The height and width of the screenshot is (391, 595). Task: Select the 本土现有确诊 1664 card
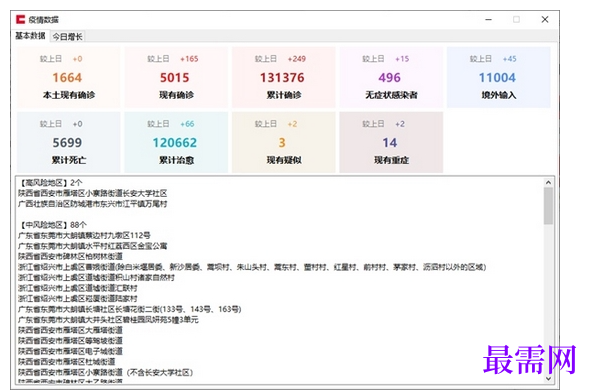68,77
